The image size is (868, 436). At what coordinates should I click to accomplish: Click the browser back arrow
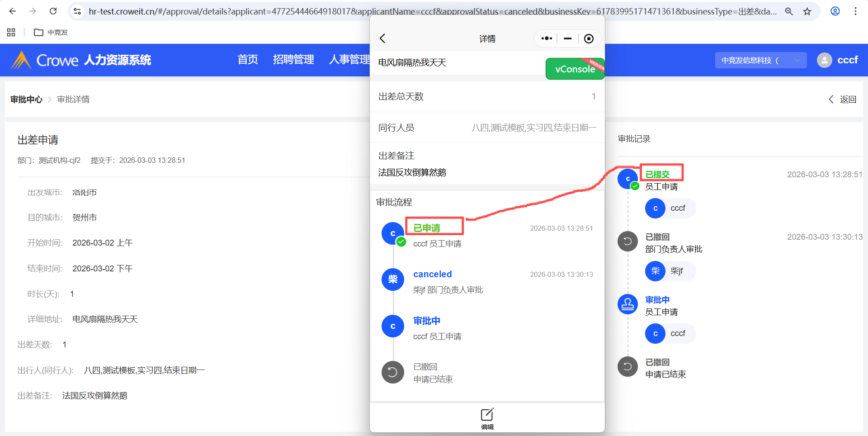tap(13, 11)
